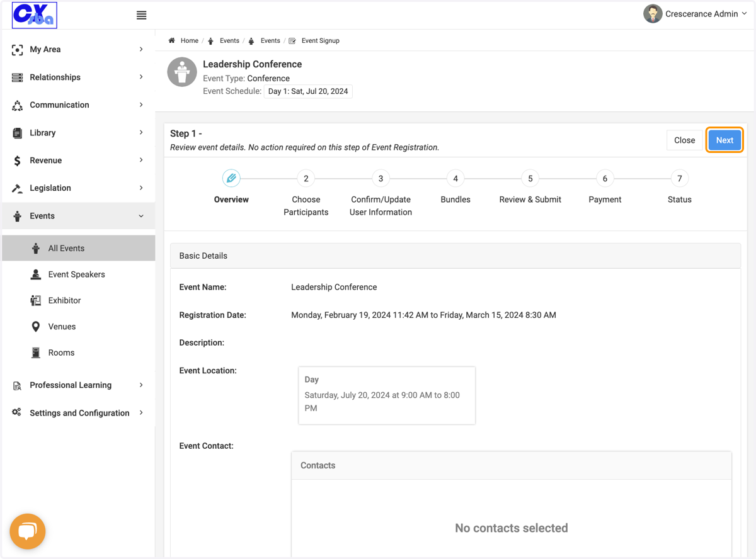Click the Venues map pin icon
Screen dimensions: 756x559
pyautogui.click(x=36, y=327)
